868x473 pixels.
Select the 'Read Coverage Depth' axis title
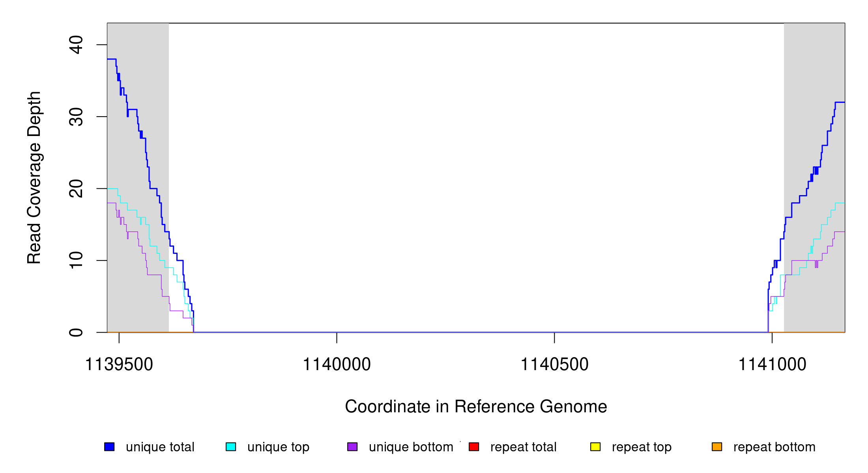pyautogui.click(x=34, y=177)
